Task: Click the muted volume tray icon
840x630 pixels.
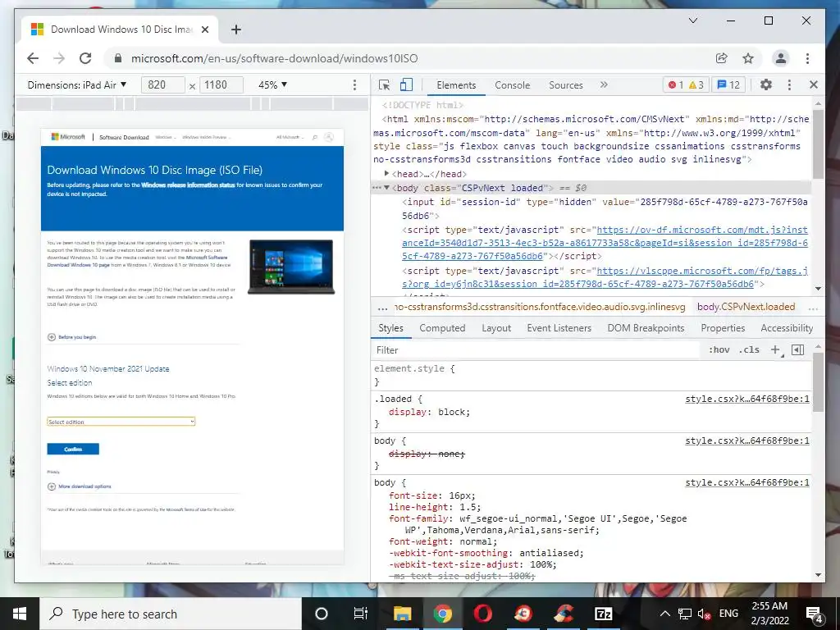Action: (705, 614)
